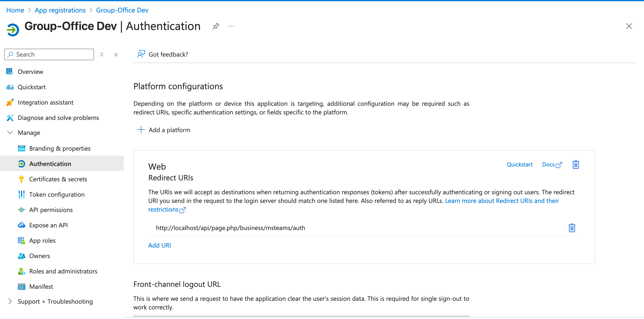Click the Certificates & secrets key icon

click(22, 179)
